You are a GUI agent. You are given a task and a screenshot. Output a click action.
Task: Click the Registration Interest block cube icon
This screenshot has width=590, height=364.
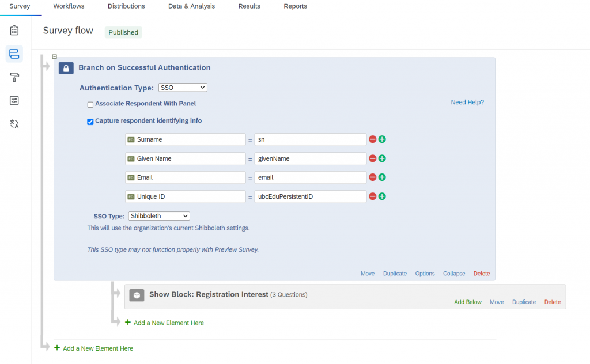pos(137,295)
